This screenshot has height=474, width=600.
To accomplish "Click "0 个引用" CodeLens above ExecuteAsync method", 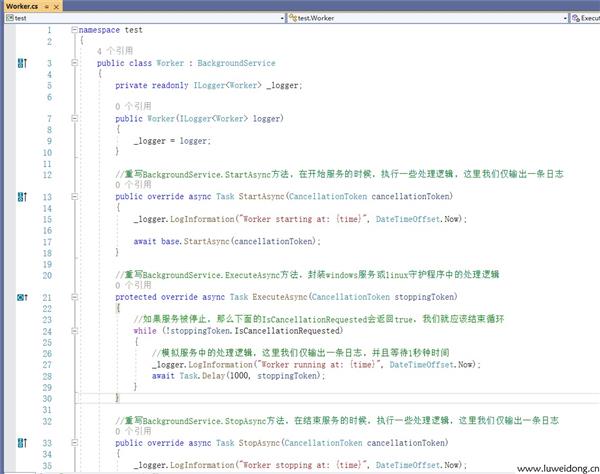I will 132,284.
